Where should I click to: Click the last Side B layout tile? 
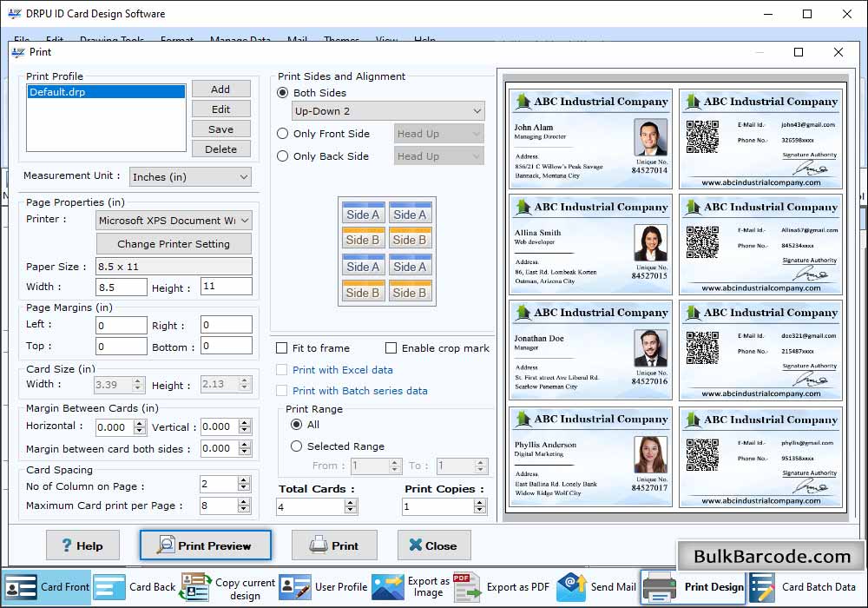(x=410, y=292)
